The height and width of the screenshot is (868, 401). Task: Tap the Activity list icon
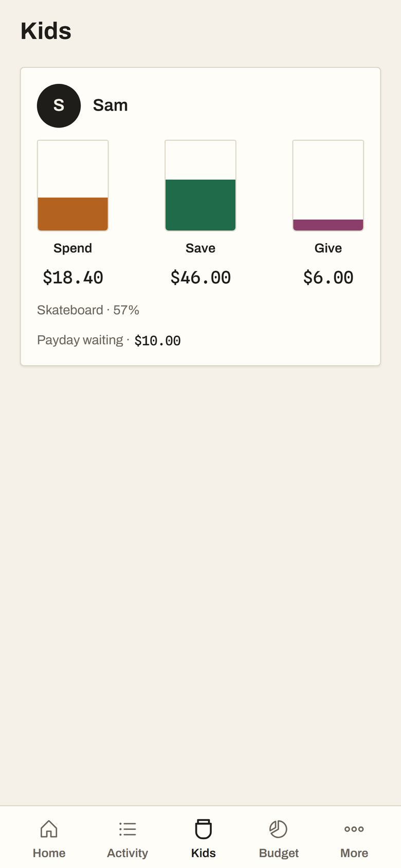tap(127, 829)
